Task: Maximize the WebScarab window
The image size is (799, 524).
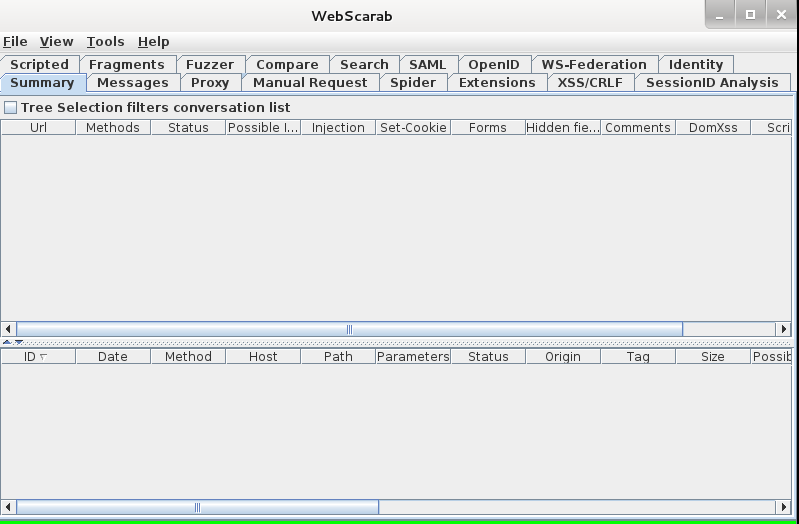Action: 750,15
